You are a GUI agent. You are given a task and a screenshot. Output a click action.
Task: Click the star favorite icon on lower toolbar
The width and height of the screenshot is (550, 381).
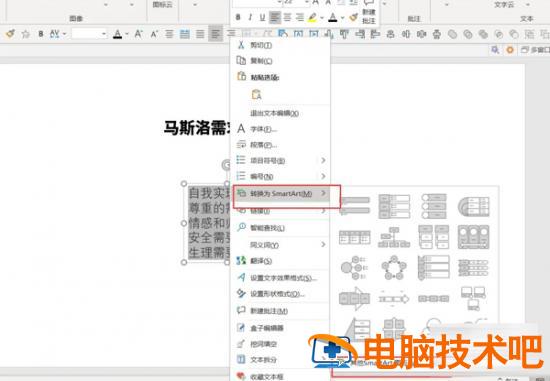(26, 34)
